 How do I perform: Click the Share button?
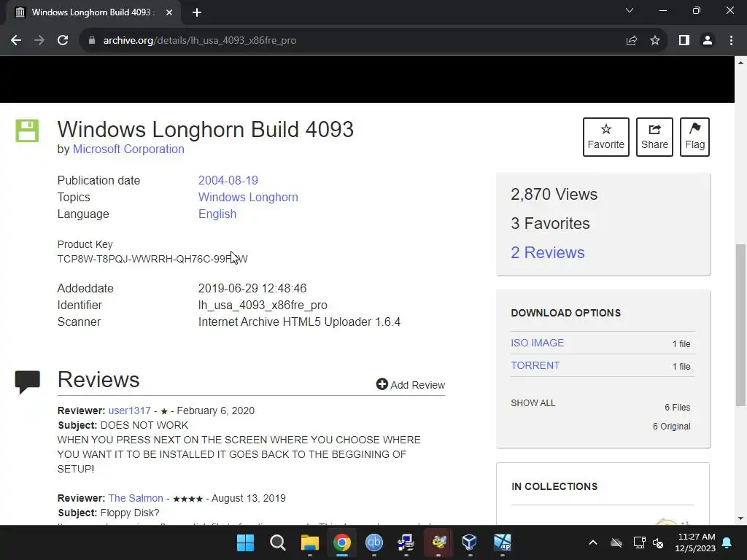point(654,137)
